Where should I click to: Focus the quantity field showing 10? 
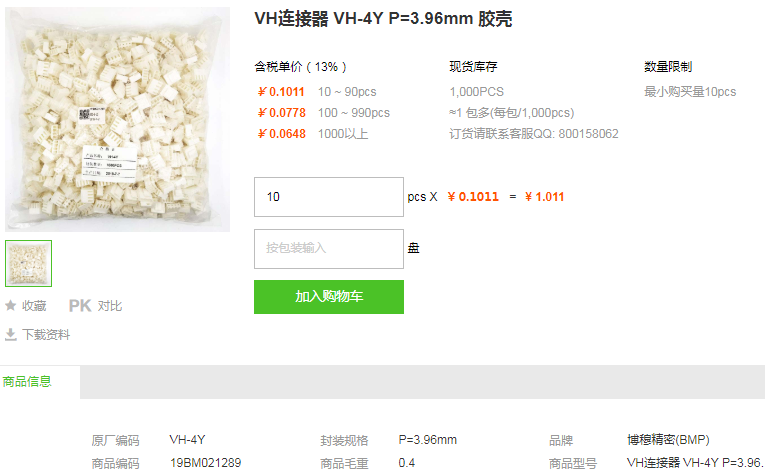click(329, 197)
